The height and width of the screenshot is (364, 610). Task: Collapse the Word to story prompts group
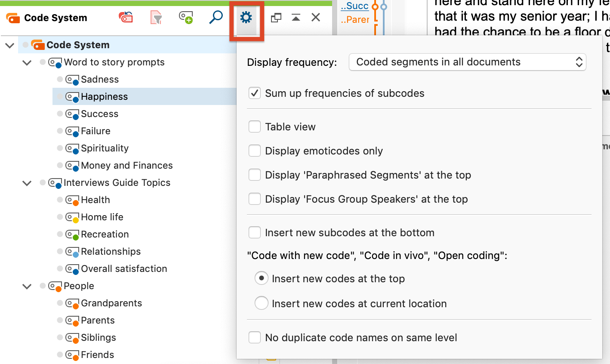pyautogui.click(x=27, y=63)
